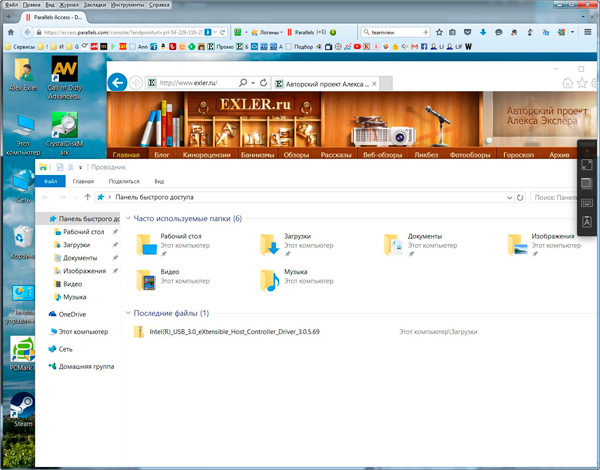Click the Explorer up-arrow navigation button
The width and height of the screenshot is (600, 470).
point(88,198)
